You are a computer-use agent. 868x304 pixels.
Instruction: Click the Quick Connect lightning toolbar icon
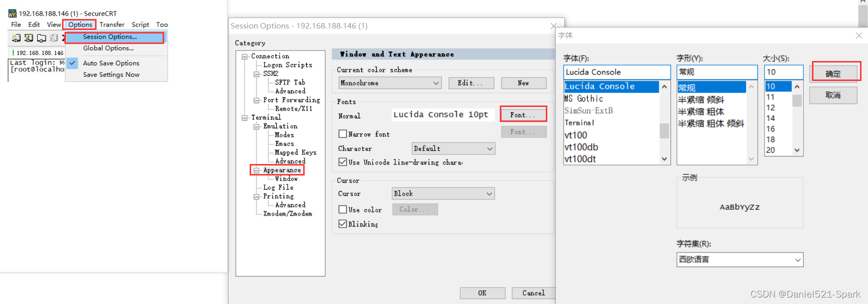tap(29, 38)
